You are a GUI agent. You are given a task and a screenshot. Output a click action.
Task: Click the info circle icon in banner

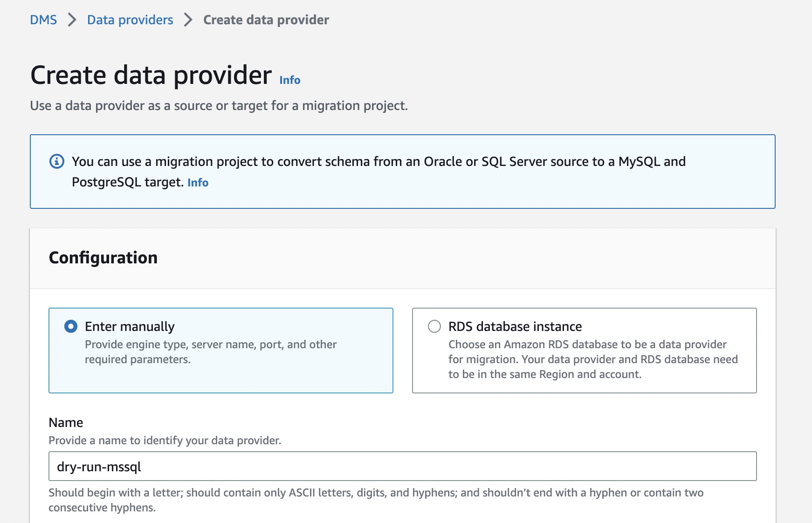57,162
